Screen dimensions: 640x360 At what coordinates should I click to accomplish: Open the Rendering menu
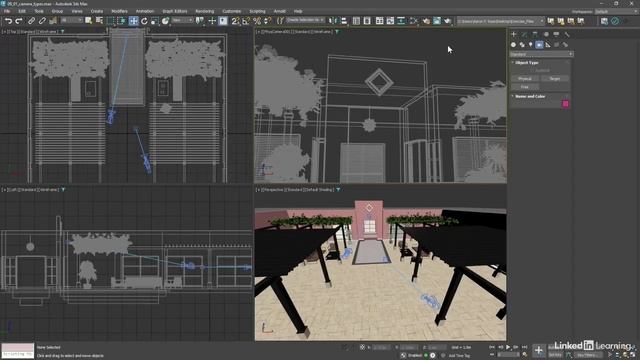tap(204, 11)
